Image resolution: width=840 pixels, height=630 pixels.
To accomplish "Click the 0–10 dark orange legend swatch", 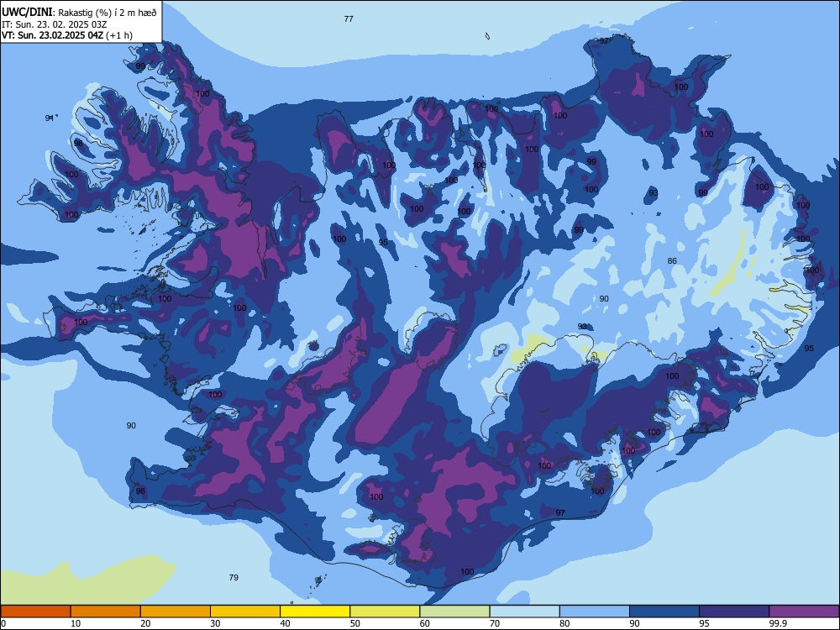I will point(35,612).
